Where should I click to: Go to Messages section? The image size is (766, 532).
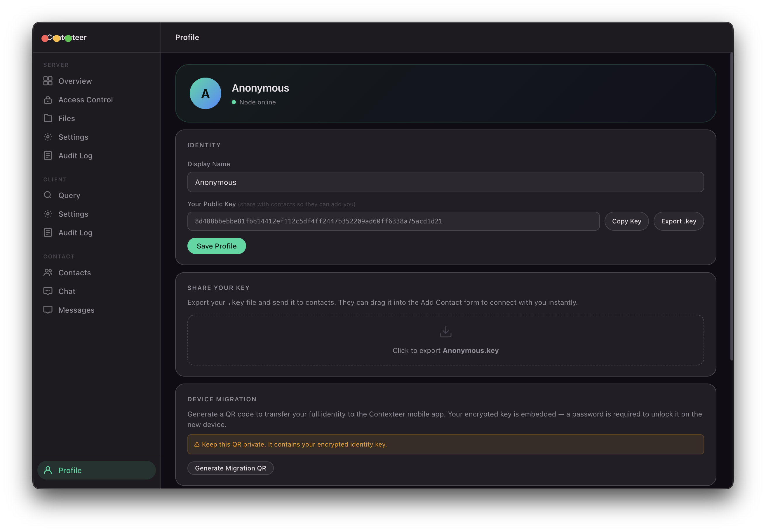[x=76, y=310]
